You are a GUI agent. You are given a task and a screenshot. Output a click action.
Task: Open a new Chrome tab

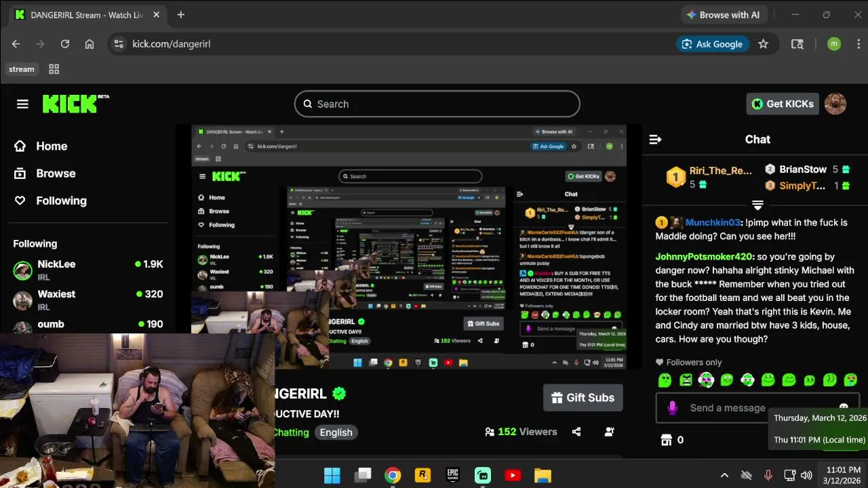pos(180,15)
